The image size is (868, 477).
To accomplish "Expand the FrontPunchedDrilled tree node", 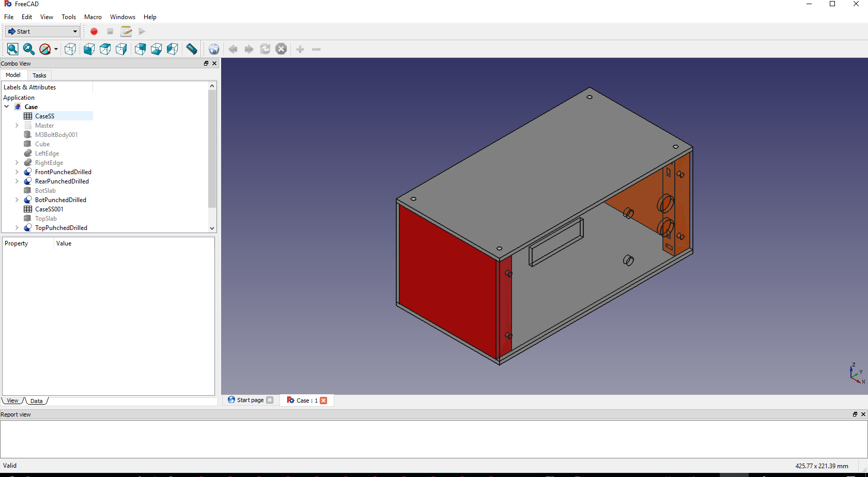I will click(17, 172).
